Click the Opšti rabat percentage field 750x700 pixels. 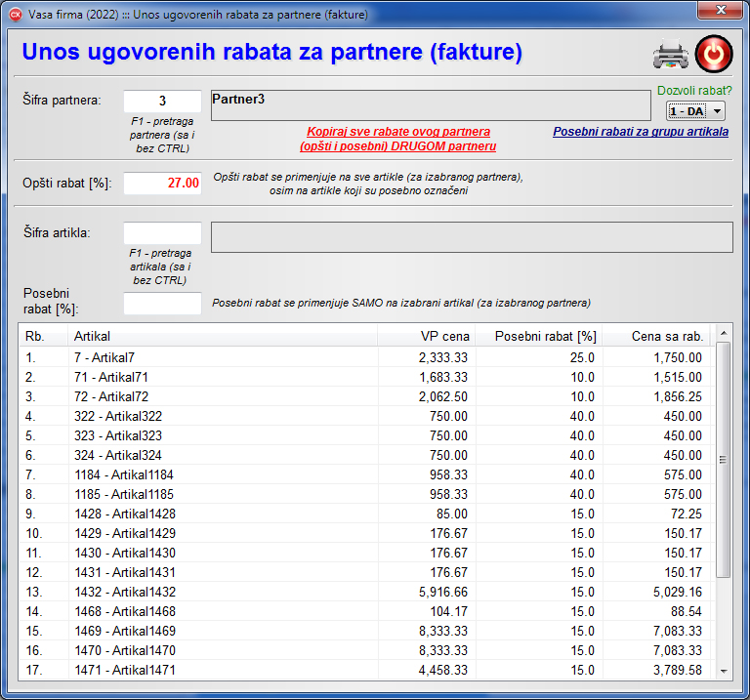pyautogui.click(x=163, y=184)
